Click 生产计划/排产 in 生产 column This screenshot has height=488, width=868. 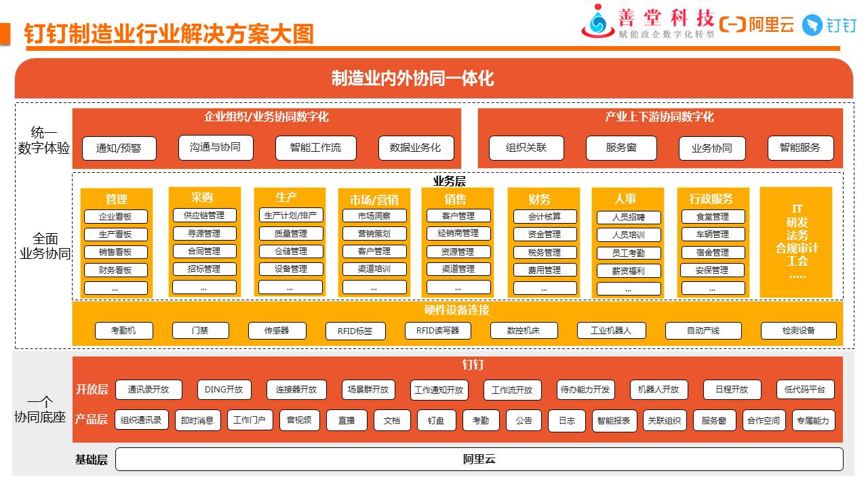[291, 216]
